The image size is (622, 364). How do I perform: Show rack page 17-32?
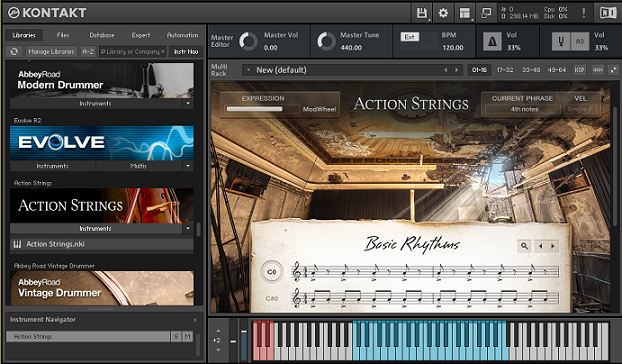(505, 70)
